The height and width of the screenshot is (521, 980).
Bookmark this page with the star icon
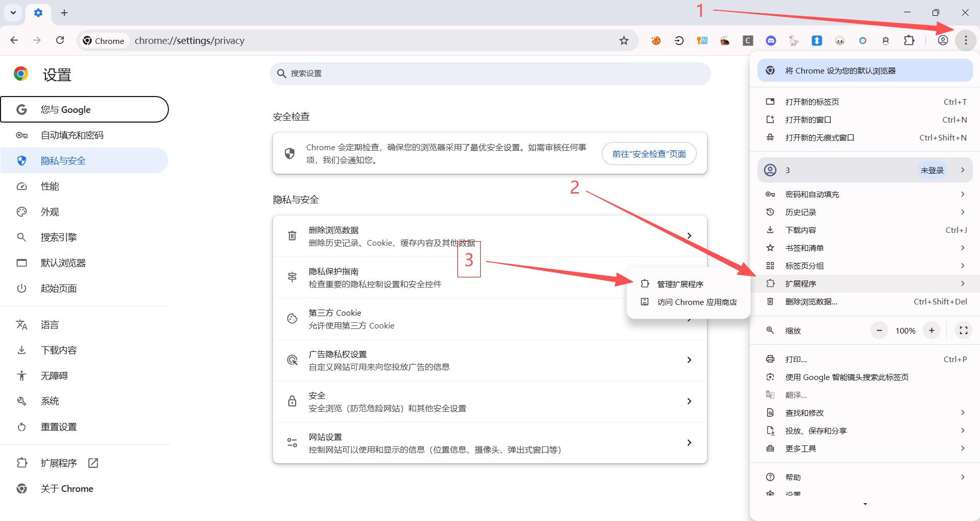tap(624, 40)
